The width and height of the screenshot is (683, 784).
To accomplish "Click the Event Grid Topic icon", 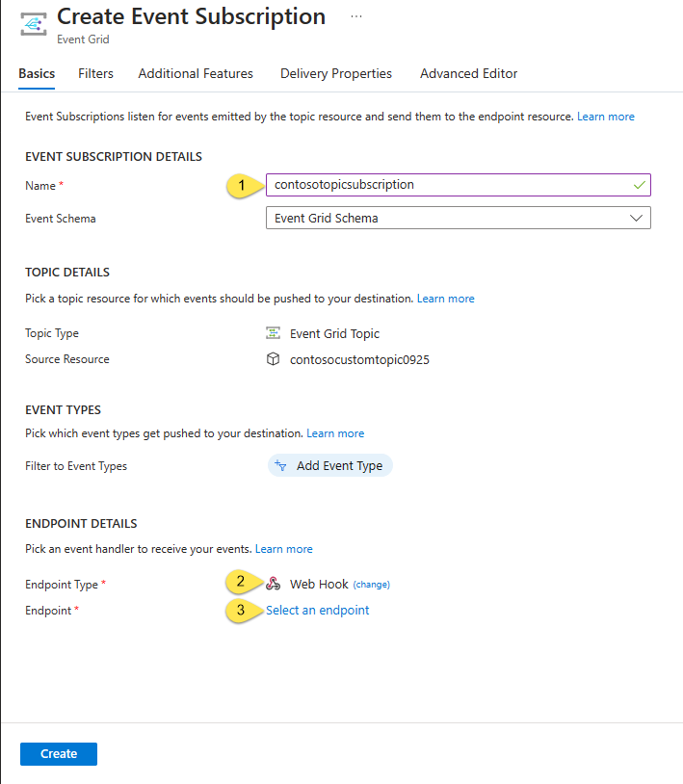I will (274, 333).
